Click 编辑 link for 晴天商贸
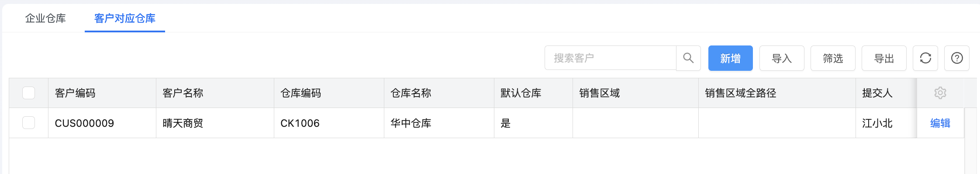This screenshot has height=174, width=980. click(940, 123)
